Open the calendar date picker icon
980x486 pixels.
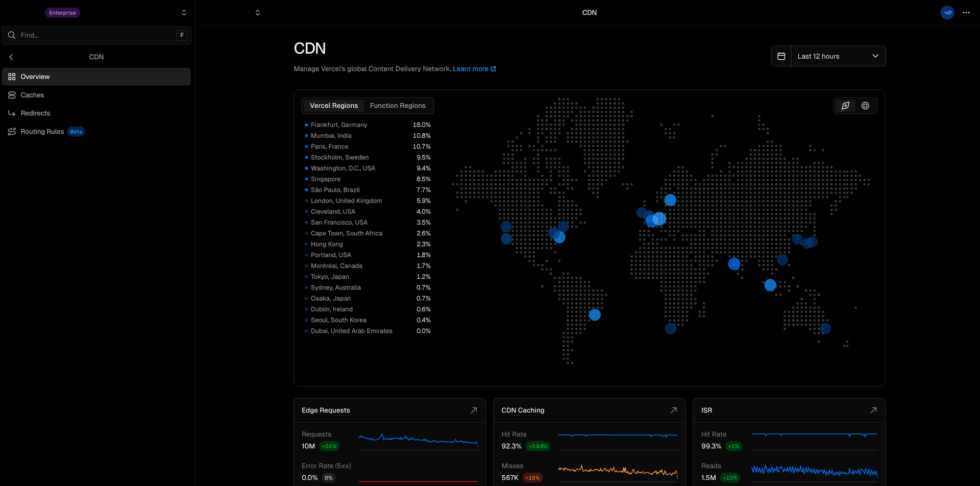pyautogui.click(x=781, y=56)
